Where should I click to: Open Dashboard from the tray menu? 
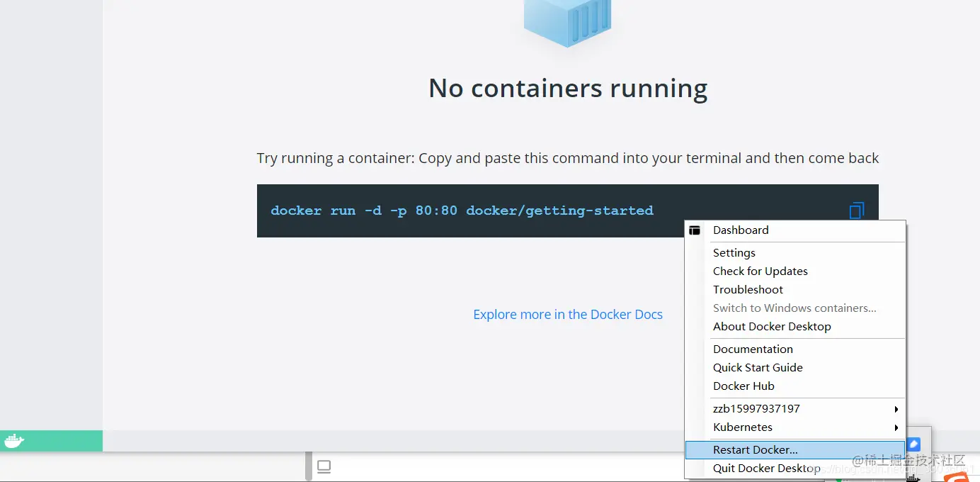point(795,230)
